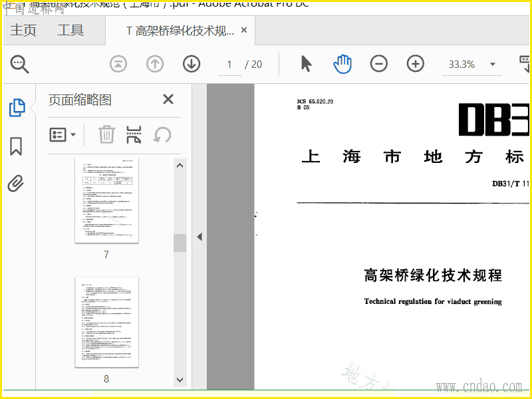This screenshot has width=532, height=399.
Task: Open thumbnail options menu dropdown
Action: (63, 135)
